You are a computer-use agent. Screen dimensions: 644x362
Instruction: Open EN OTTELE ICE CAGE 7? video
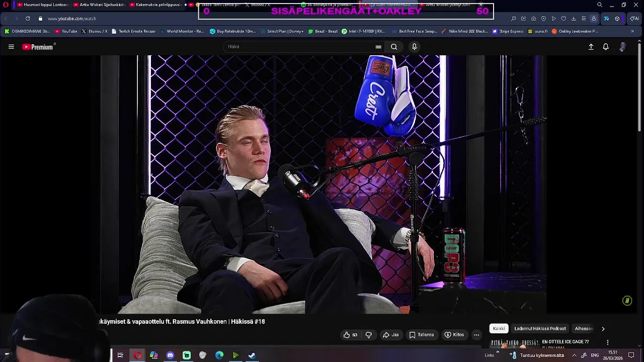pos(565,342)
